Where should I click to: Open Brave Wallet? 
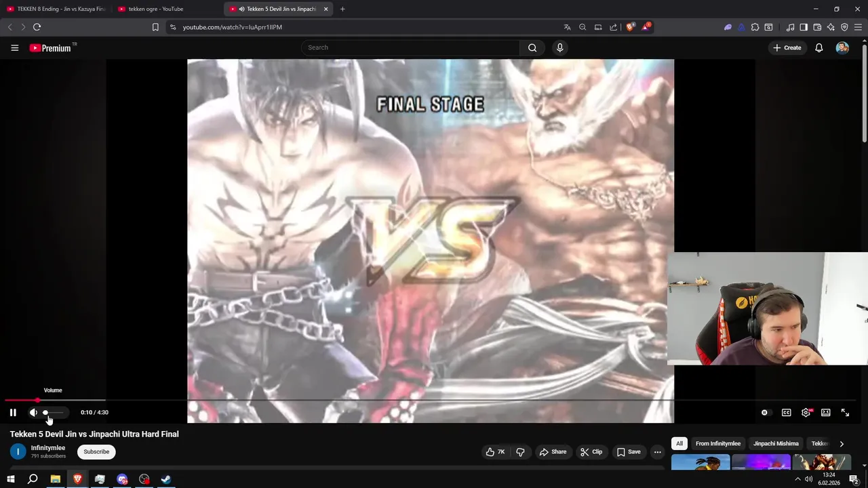(817, 27)
